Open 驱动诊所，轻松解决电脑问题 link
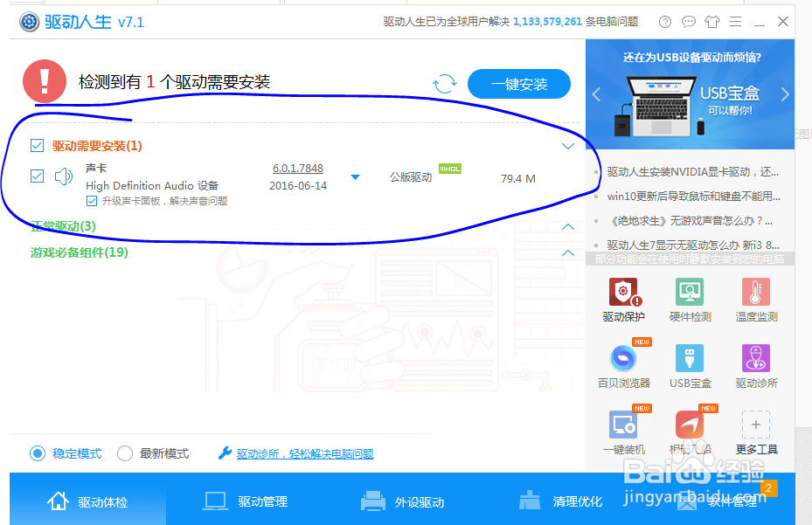 [305, 453]
